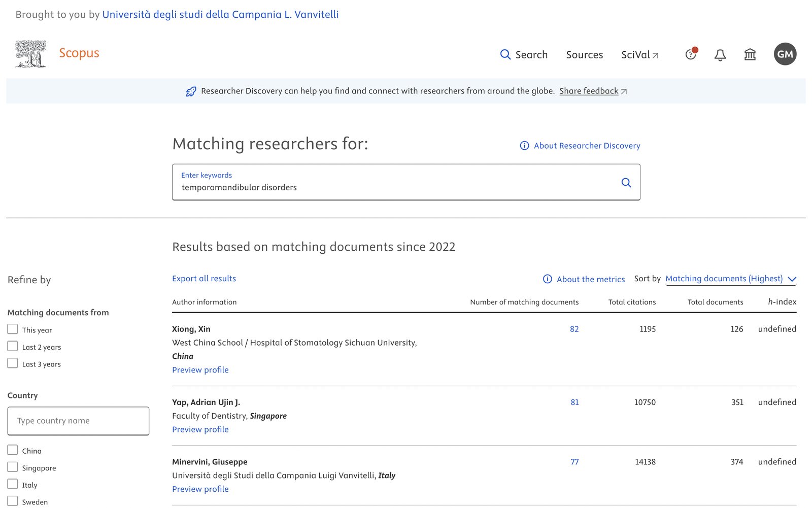Open the 81 matching documents for Yap

pos(574,402)
